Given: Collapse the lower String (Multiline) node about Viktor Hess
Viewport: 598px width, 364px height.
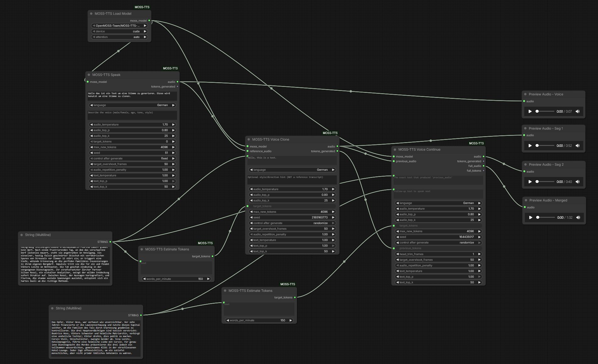Looking at the screenshot, I should tap(52, 308).
